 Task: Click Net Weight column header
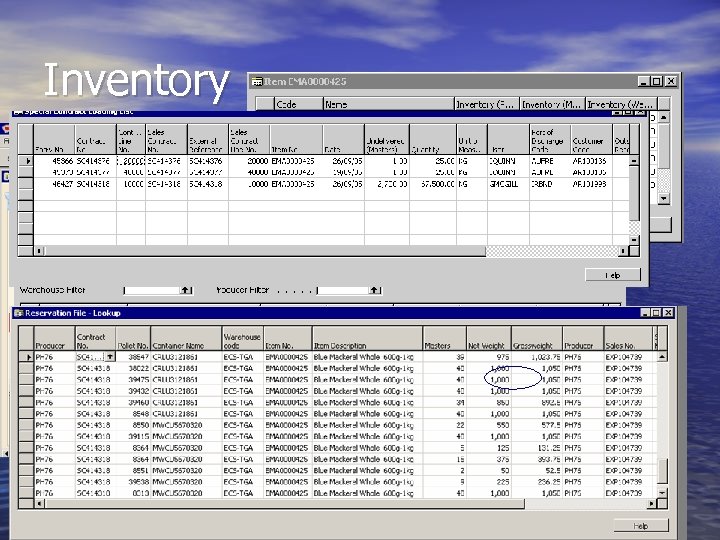point(489,339)
